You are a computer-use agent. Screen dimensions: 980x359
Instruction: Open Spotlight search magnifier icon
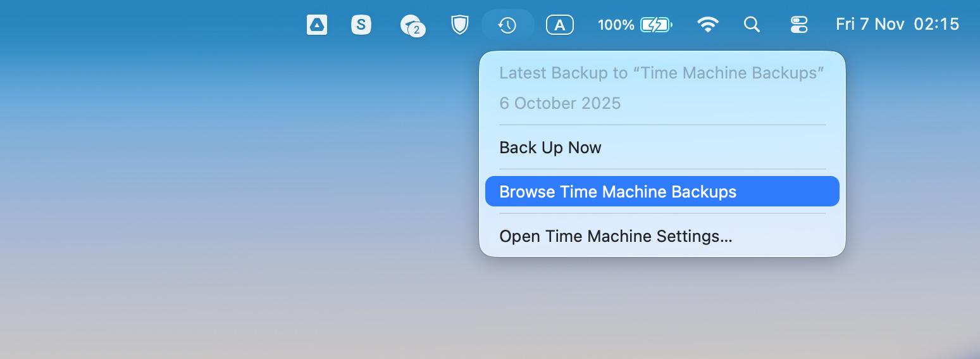(x=752, y=25)
